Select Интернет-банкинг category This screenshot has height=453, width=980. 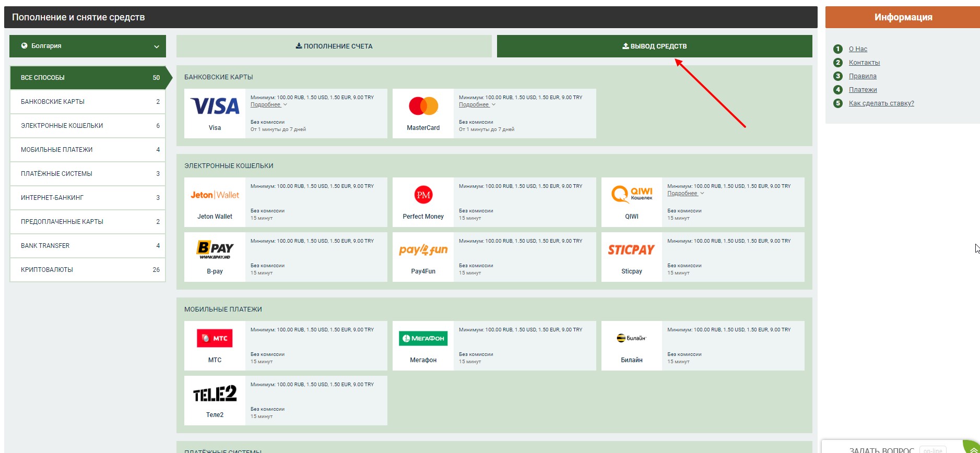(x=88, y=198)
